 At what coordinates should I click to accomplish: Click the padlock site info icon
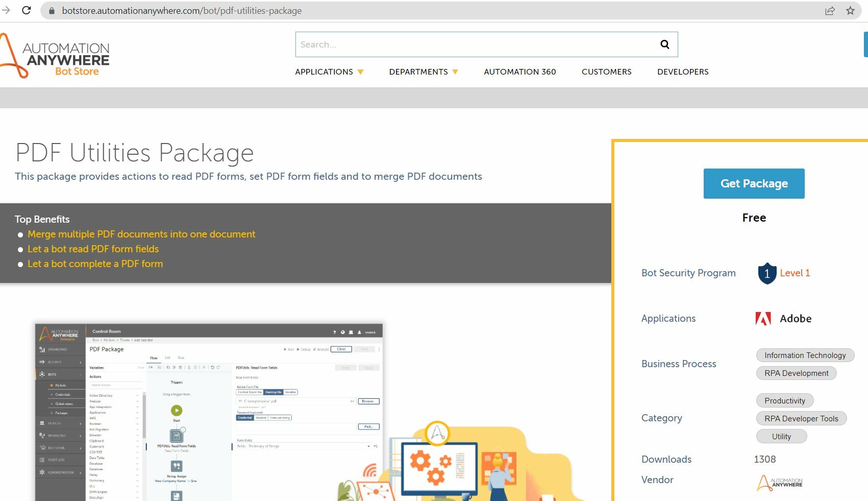click(x=52, y=11)
